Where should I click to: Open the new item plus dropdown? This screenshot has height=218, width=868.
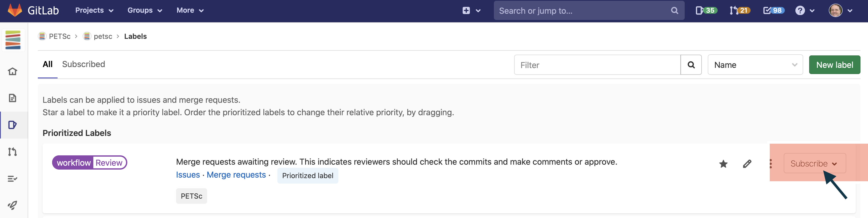coord(471,10)
